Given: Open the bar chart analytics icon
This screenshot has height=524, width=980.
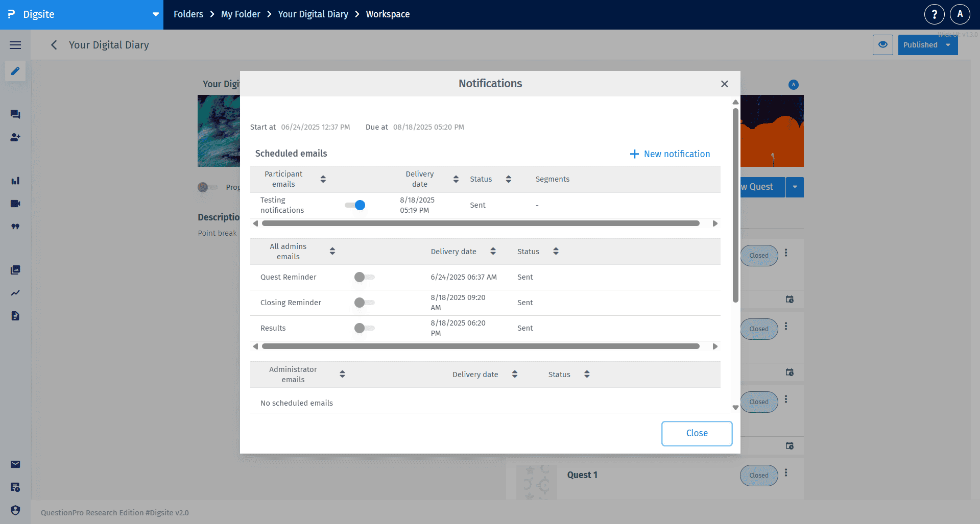Looking at the screenshot, I should tap(15, 181).
